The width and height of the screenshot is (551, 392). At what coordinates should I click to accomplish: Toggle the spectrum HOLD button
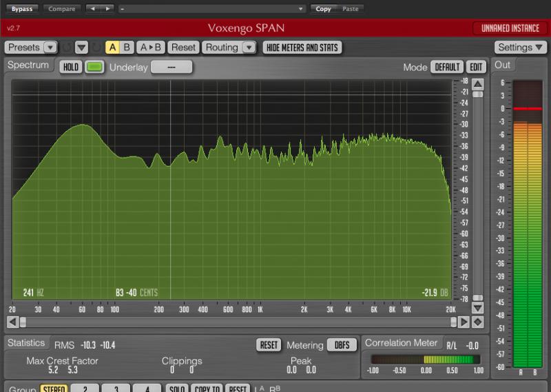coord(71,67)
